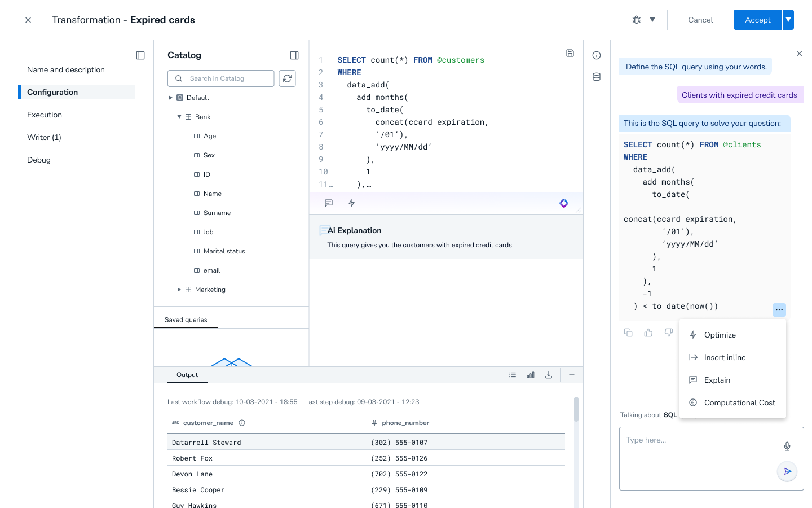This screenshot has height=508, width=812.
Task: Expand the Default catalog node
Action: click(171, 98)
